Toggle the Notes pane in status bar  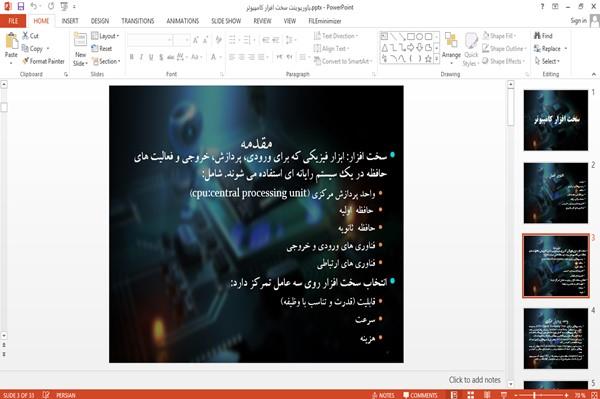[383, 395]
